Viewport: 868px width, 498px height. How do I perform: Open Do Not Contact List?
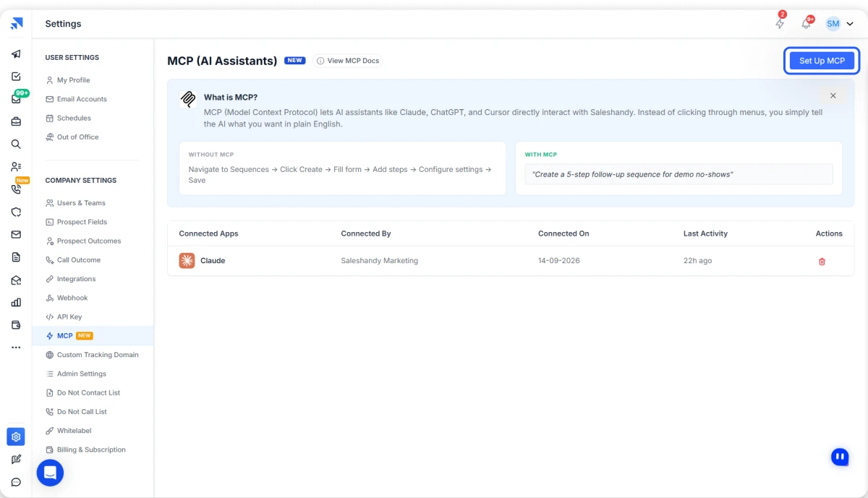[x=88, y=392]
